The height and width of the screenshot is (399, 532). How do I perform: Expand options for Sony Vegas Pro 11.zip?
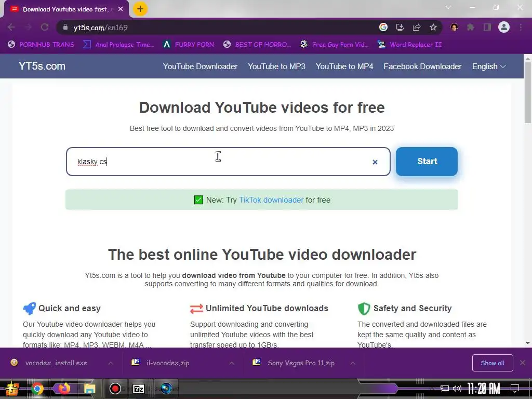coord(353,363)
